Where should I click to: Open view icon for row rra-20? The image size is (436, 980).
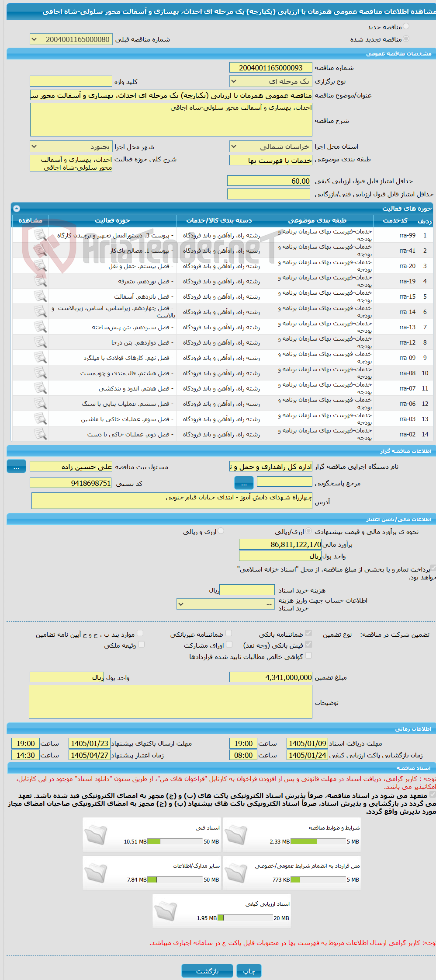coord(40,266)
